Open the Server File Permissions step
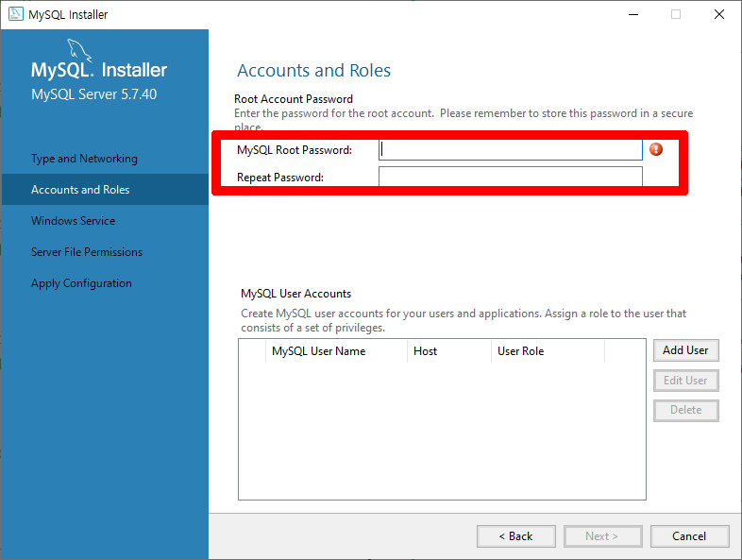742x560 pixels. 87,252
